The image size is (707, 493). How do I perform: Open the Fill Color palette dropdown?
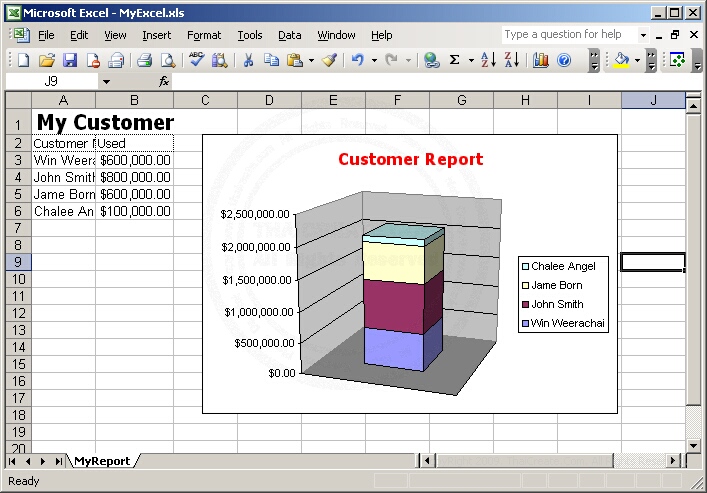point(638,60)
